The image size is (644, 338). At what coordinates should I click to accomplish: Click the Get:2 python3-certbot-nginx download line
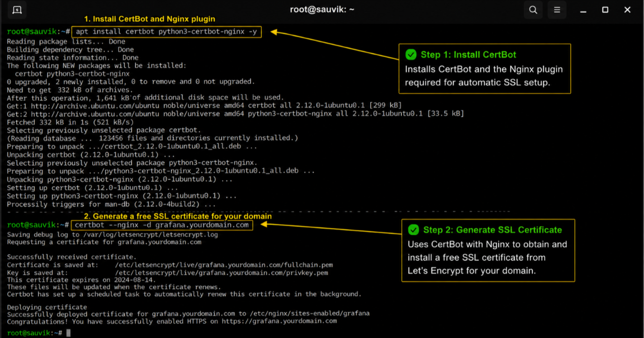235,114
